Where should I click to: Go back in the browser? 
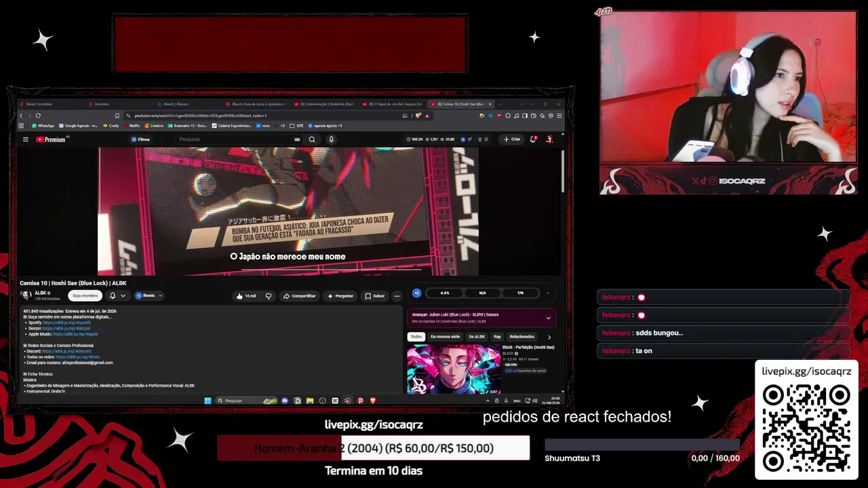(x=21, y=115)
